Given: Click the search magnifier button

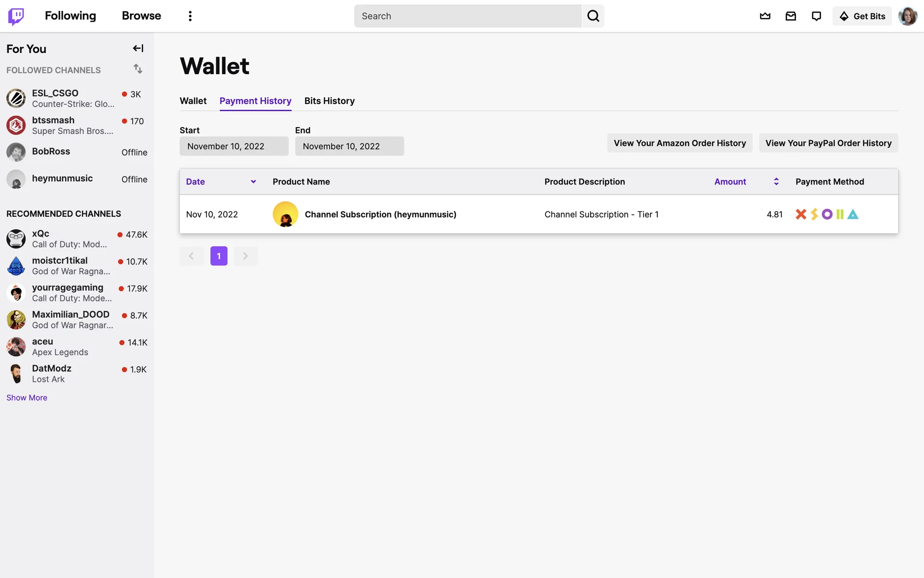Looking at the screenshot, I should click(x=593, y=16).
